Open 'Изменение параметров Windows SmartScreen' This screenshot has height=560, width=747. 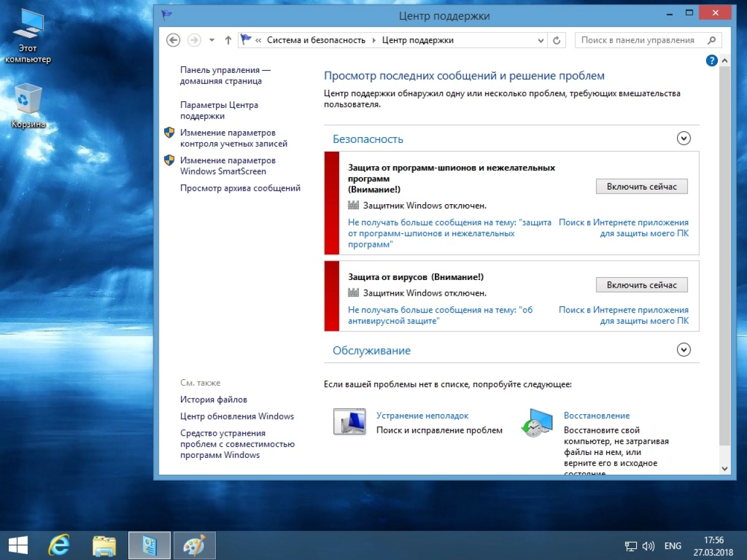click(228, 166)
